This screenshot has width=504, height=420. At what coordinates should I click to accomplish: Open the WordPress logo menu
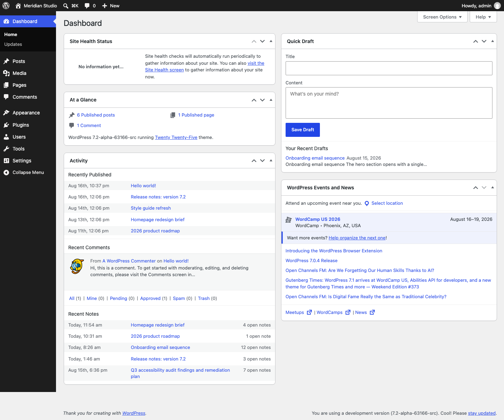[x=6, y=6]
